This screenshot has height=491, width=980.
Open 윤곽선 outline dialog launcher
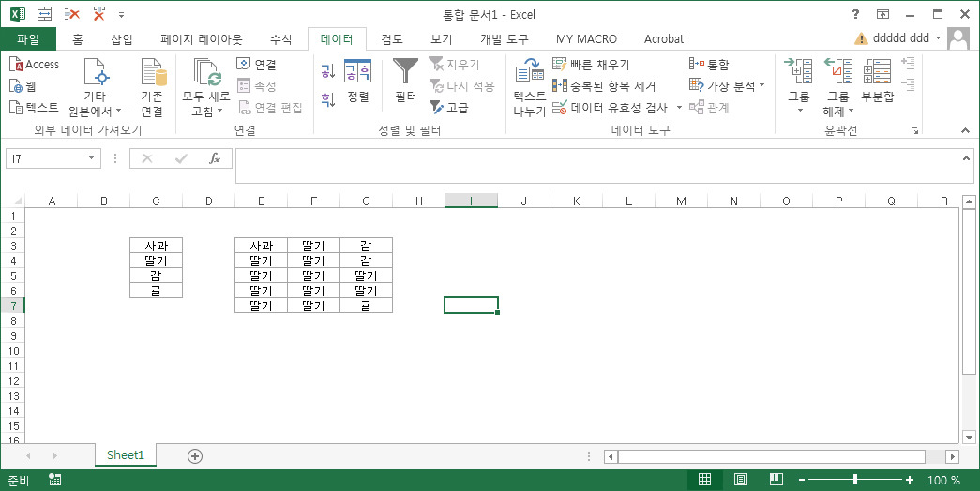[915, 130]
